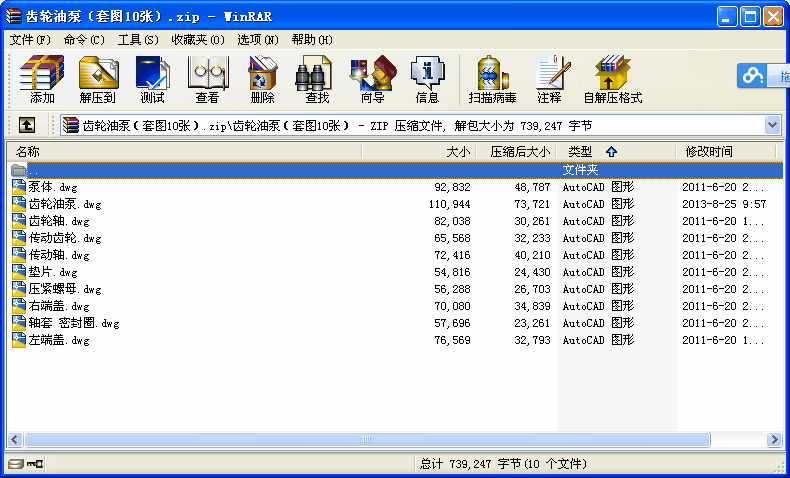Select the 齿轮油泵.dwg file icon
This screenshot has height=478, width=790.
coord(19,204)
